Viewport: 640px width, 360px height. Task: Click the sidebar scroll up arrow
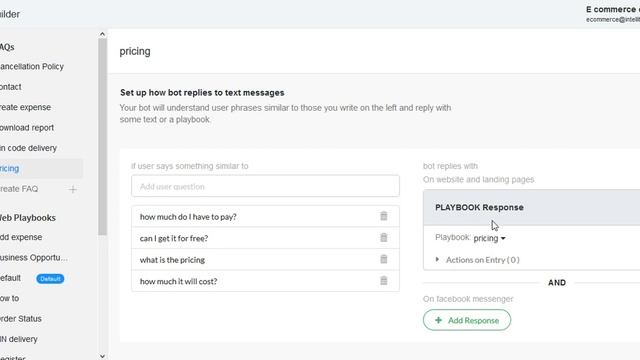[x=102, y=34]
